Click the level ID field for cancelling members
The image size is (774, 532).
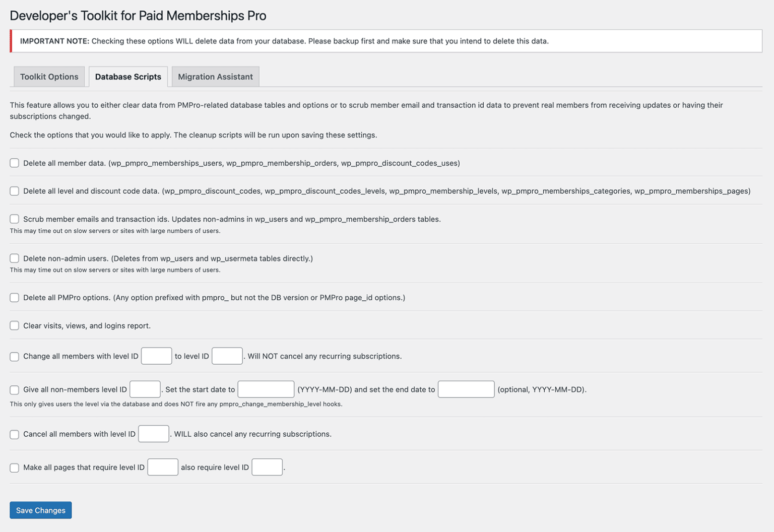click(153, 434)
